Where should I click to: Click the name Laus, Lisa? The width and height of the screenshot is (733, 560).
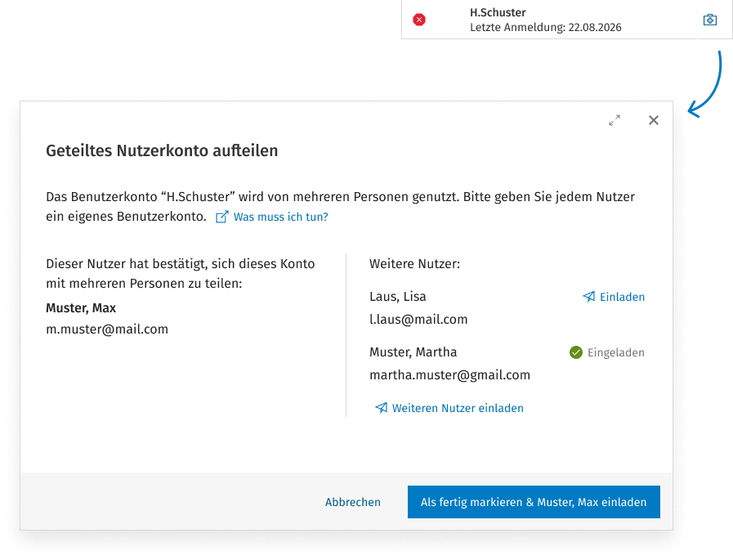398,297
